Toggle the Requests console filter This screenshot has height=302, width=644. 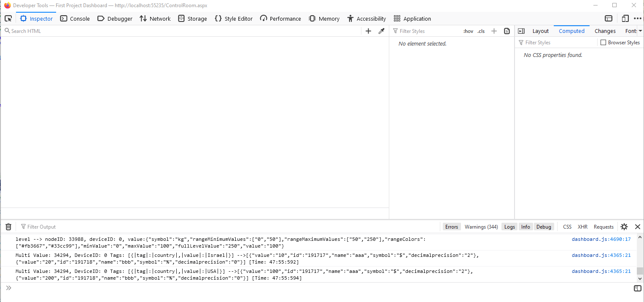click(x=604, y=227)
